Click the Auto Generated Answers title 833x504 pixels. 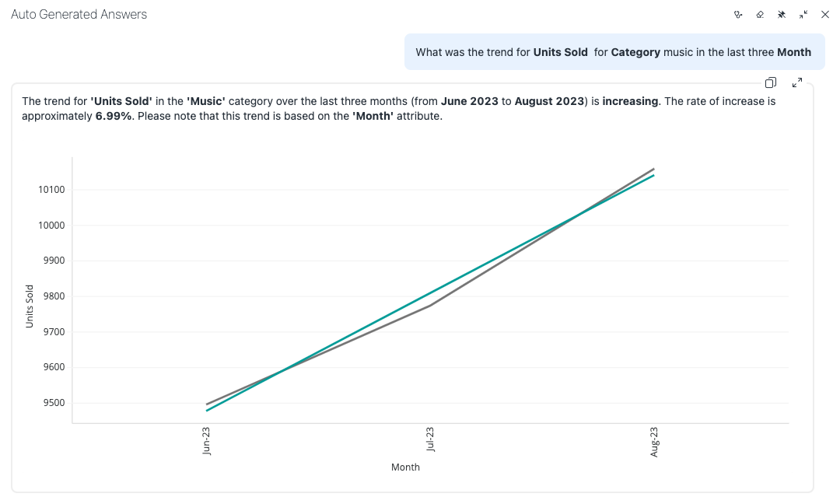[x=79, y=15]
